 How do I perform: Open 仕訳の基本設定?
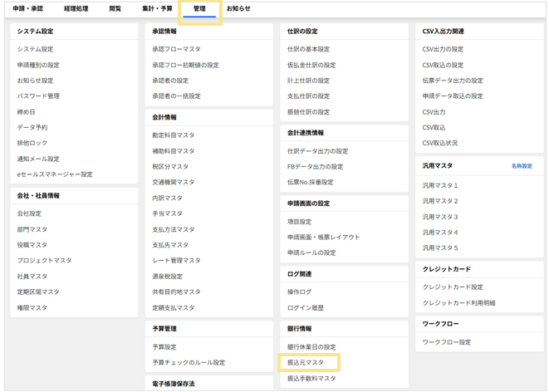click(x=308, y=49)
